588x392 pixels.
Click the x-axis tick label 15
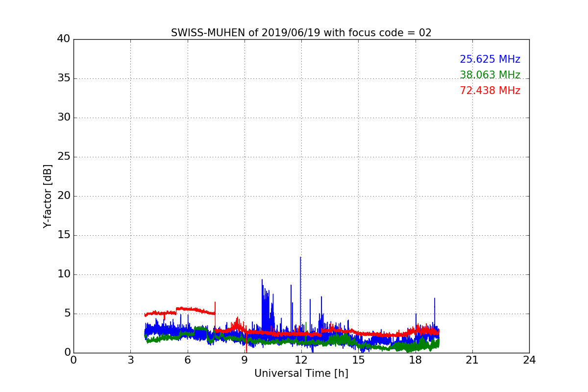tap(358, 360)
